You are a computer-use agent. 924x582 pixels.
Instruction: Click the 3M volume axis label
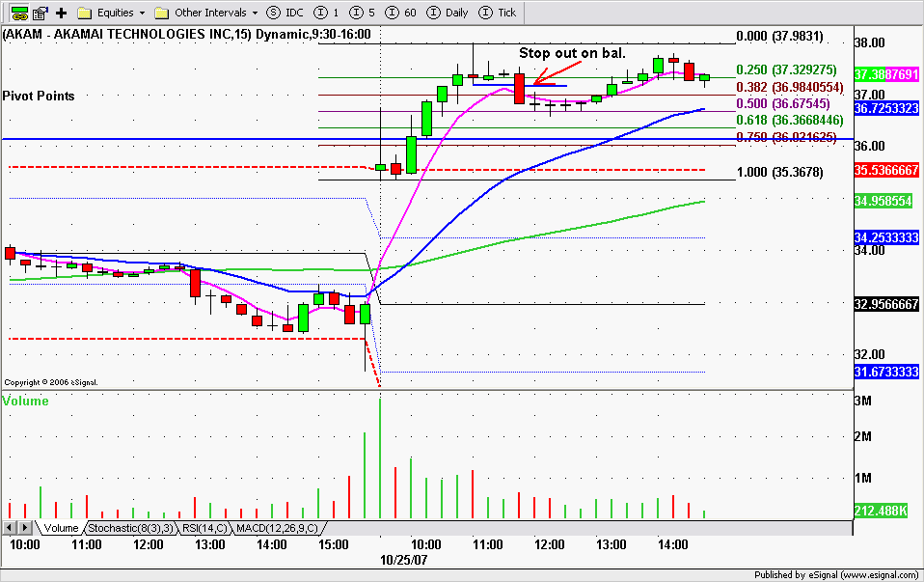862,401
